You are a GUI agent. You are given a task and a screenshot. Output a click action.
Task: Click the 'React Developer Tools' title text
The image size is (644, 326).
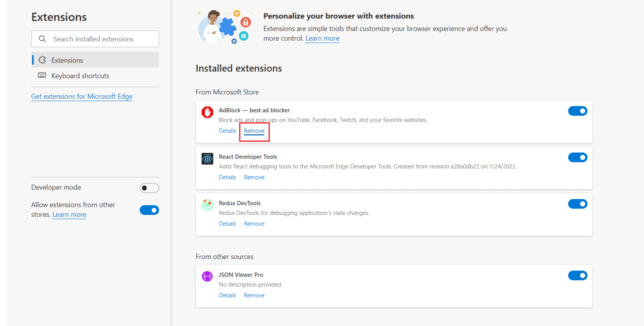point(248,156)
